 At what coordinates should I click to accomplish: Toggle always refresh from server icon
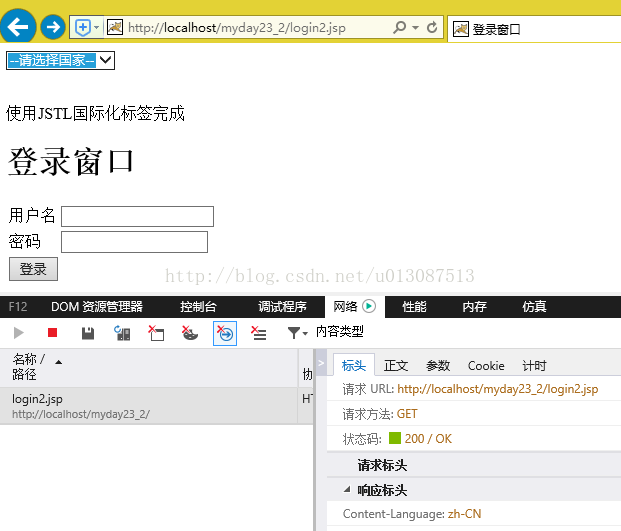click(x=122, y=333)
